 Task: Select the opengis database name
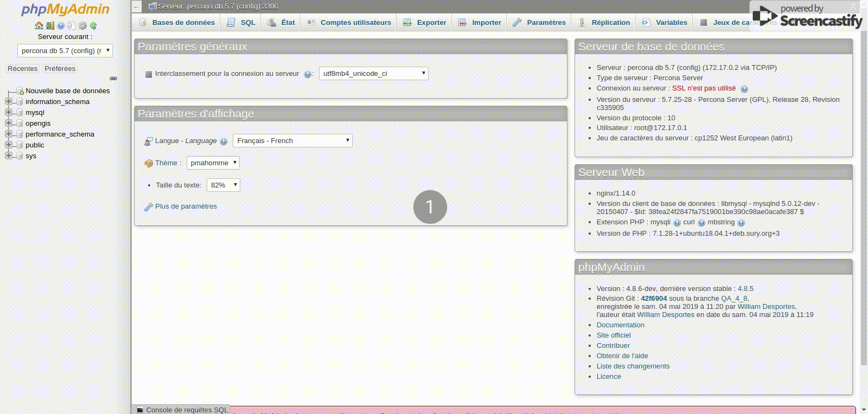tap(38, 124)
